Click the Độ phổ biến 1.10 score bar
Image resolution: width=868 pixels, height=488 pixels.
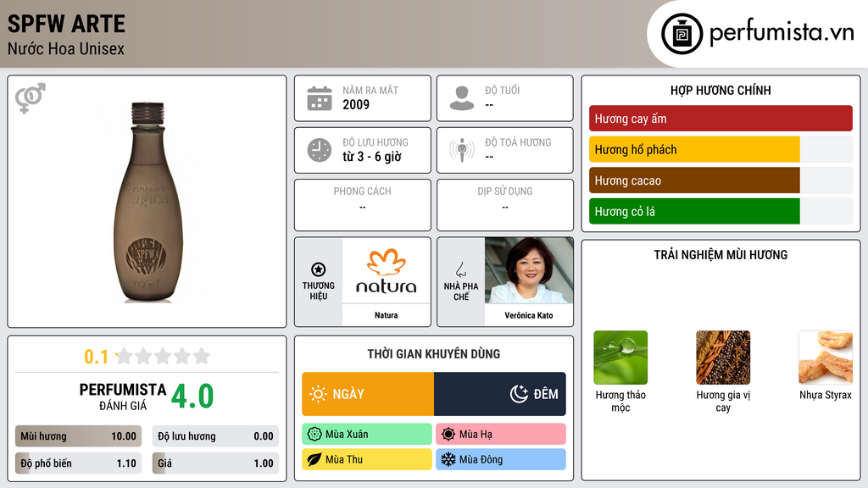click(x=79, y=463)
